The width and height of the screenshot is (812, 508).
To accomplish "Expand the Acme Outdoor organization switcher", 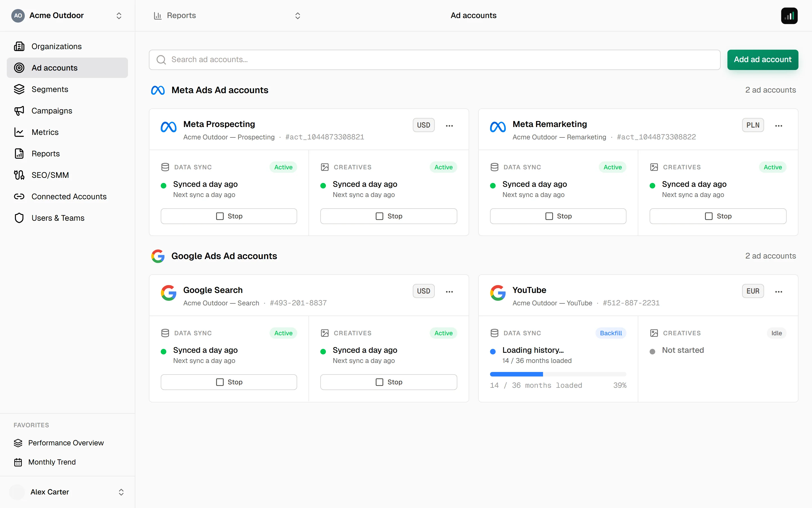I will point(119,16).
